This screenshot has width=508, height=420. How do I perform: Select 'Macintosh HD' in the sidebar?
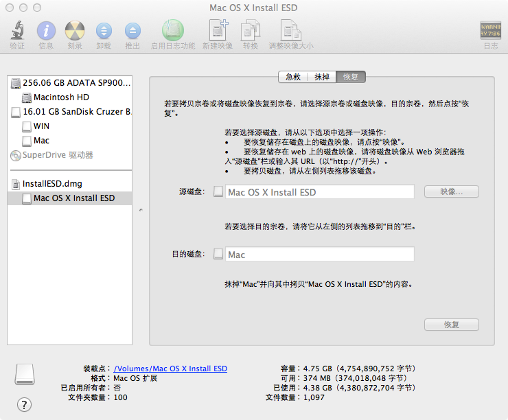click(69, 97)
